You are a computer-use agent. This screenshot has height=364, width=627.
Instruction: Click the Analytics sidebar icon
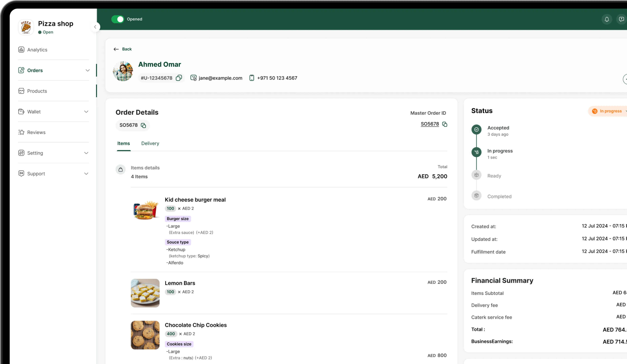21,49
